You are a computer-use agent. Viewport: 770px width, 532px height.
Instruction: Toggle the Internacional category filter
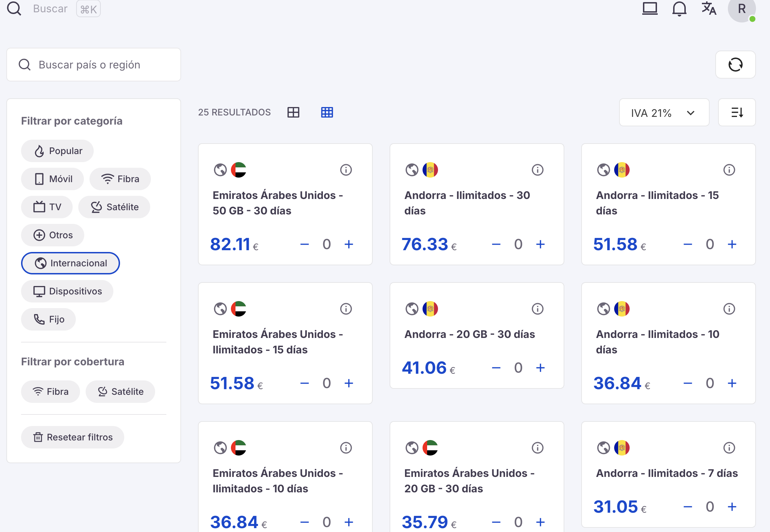point(71,263)
